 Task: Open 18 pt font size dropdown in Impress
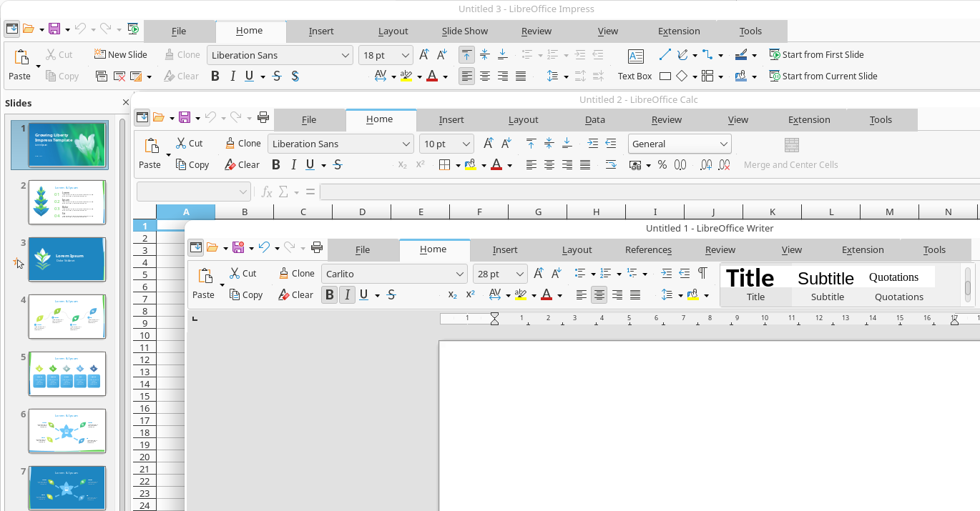pyautogui.click(x=406, y=55)
